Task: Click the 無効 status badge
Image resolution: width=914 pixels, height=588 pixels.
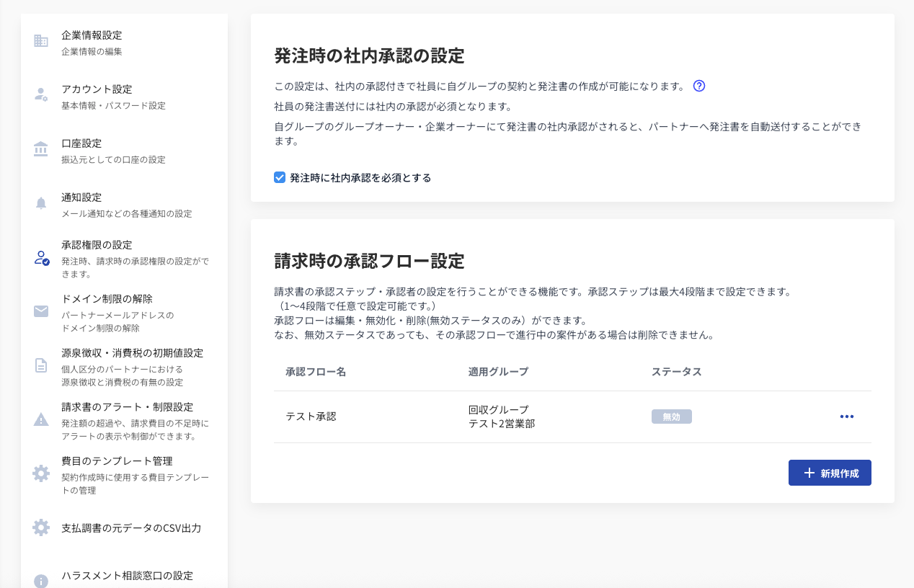Action: click(671, 416)
